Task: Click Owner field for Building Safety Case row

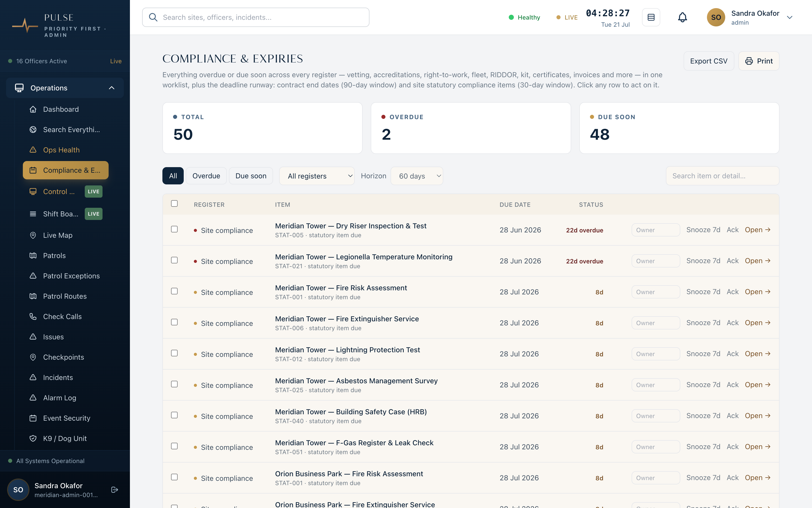Action: tap(656, 416)
